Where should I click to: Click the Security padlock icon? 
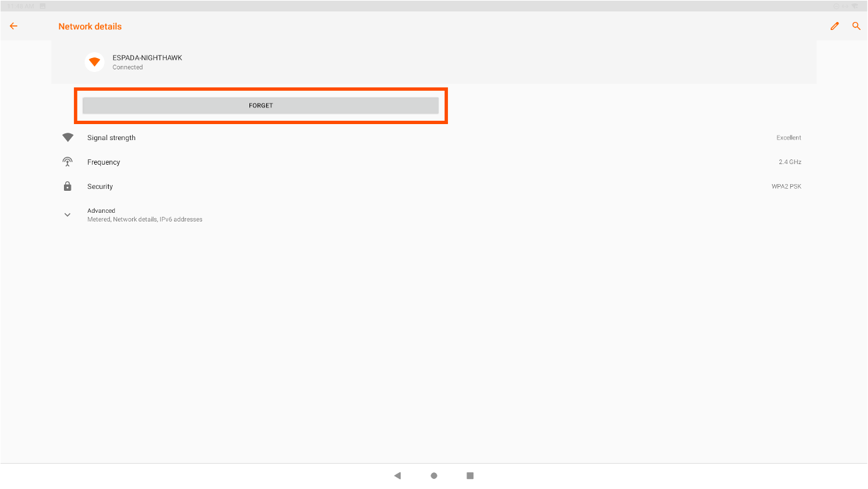[x=67, y=187]
